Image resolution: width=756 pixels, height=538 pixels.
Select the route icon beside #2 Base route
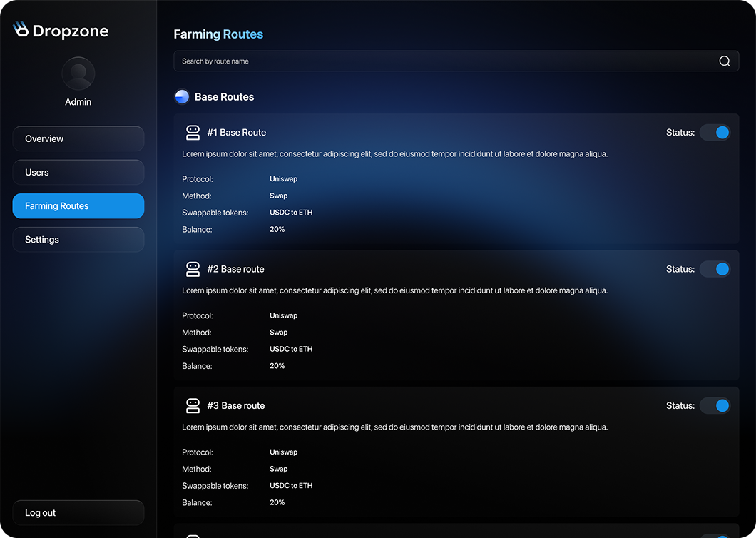(x=193, y=269)
